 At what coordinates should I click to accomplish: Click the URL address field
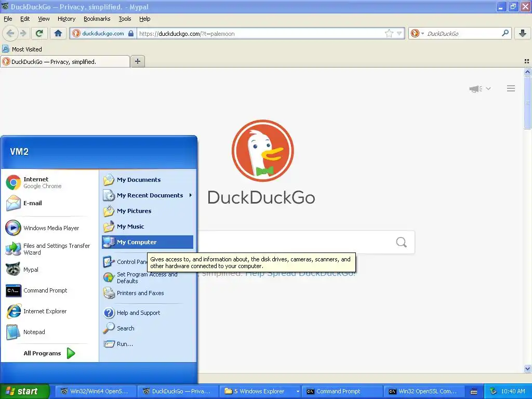(261, 34)
